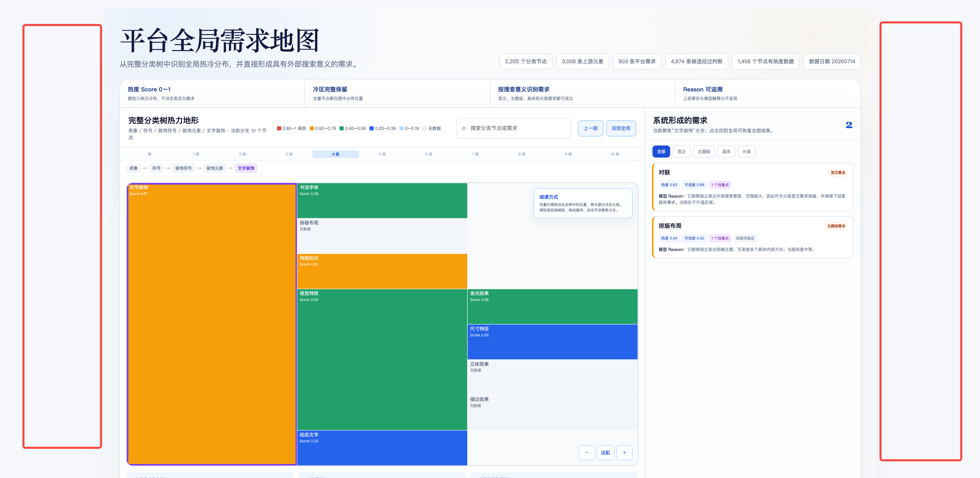Zoom in with the plus button
Image resolution: width=980 pixels, height=478 pixels.
624,452
